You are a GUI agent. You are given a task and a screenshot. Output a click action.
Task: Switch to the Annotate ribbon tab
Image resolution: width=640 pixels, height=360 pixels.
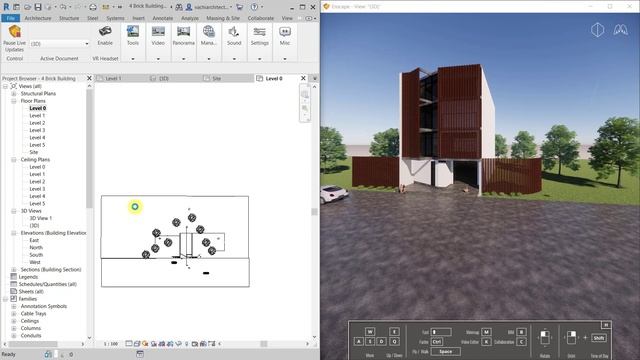(x=162, y=18)
